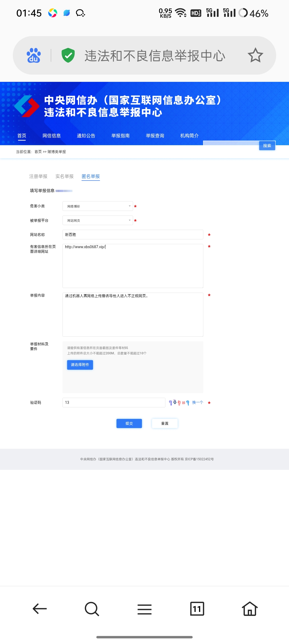
Task: Focus the 举报内容 textarea
Action: 133,315
